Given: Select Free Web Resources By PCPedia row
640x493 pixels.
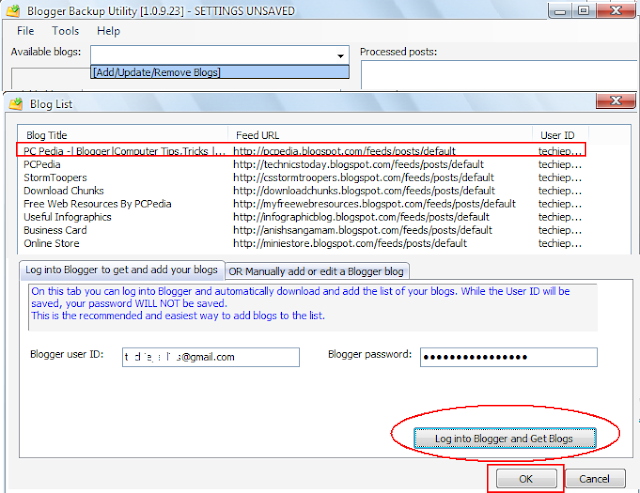Looking at the screenshot, I should point(303,204).
